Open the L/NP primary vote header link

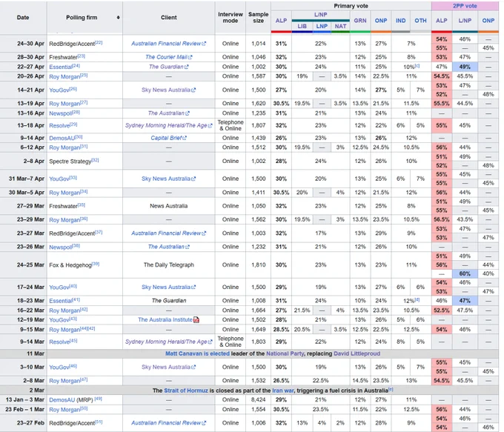(x=320, y=15)
